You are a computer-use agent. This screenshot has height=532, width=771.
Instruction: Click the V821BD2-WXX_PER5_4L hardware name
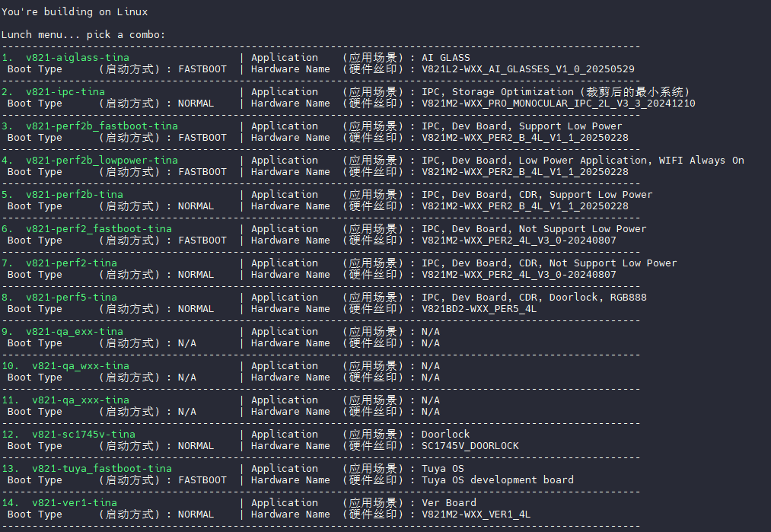(479, 309)
